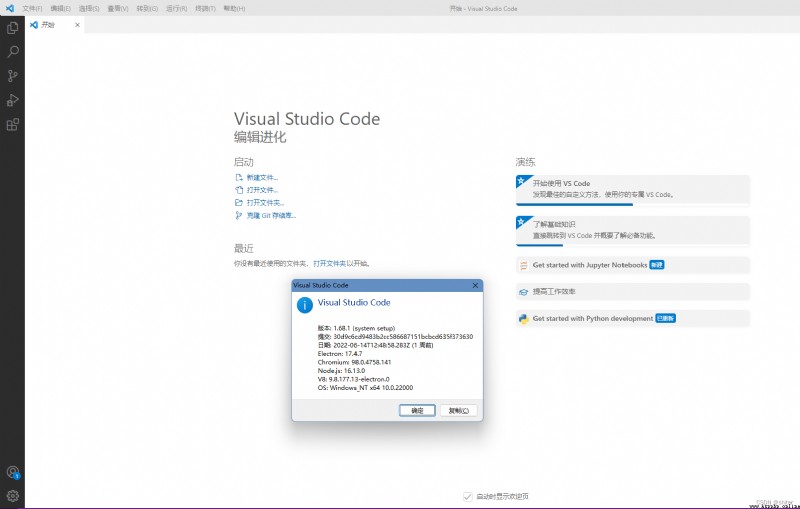Open the 选择(S) menu
Image resolution: width=800 pixels, height=509 pixels.
(x=89, y=9)
